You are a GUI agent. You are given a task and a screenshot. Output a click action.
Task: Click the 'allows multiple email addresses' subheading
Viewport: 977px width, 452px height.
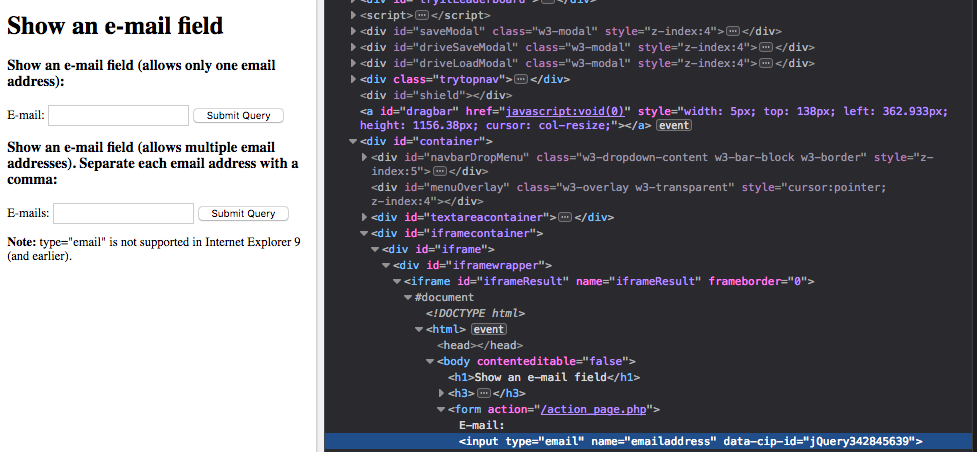click(153, 163)
